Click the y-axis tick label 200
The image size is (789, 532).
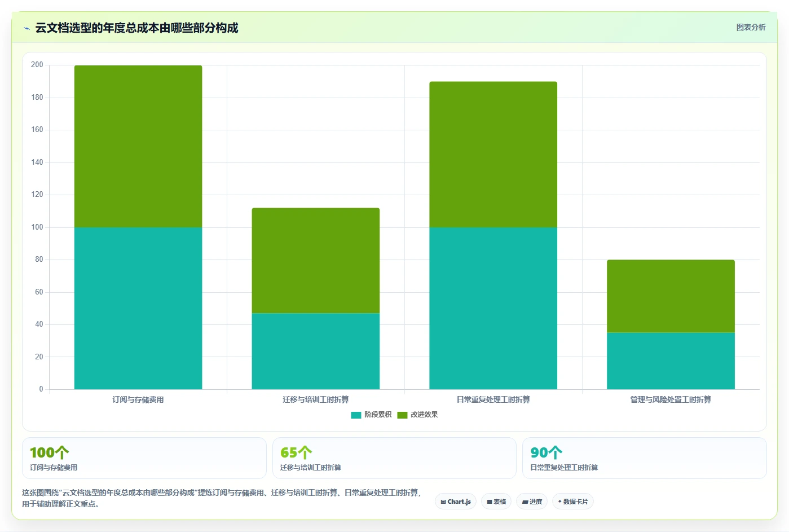(x=37, y=65)
